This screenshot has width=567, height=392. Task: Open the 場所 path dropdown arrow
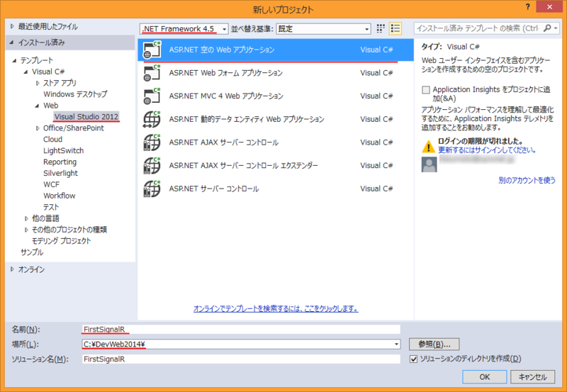tap(397, 345)
